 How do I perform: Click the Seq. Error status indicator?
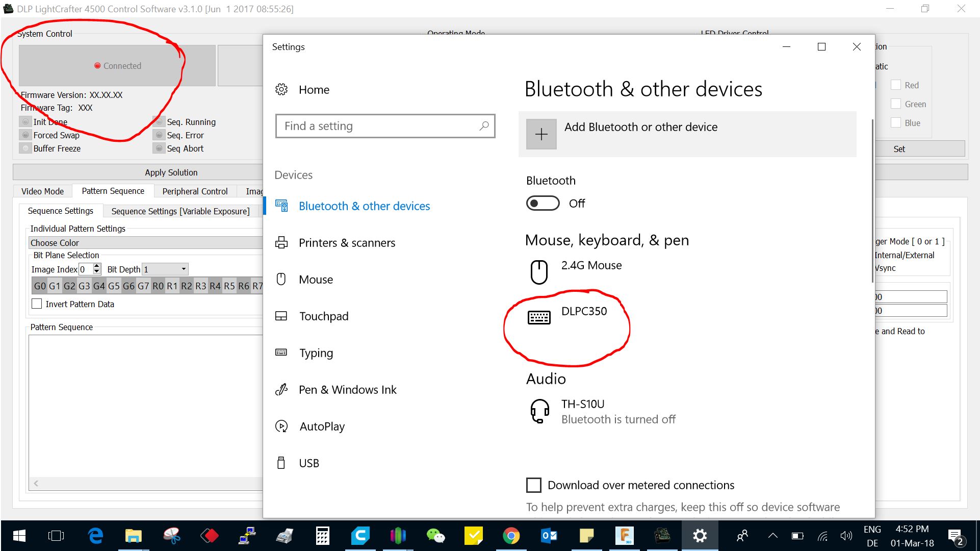[159, 135]
